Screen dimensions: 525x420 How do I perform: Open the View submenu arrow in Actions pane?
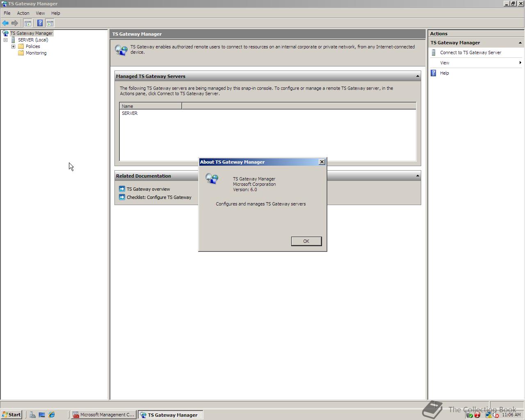[x=520, y=63]
